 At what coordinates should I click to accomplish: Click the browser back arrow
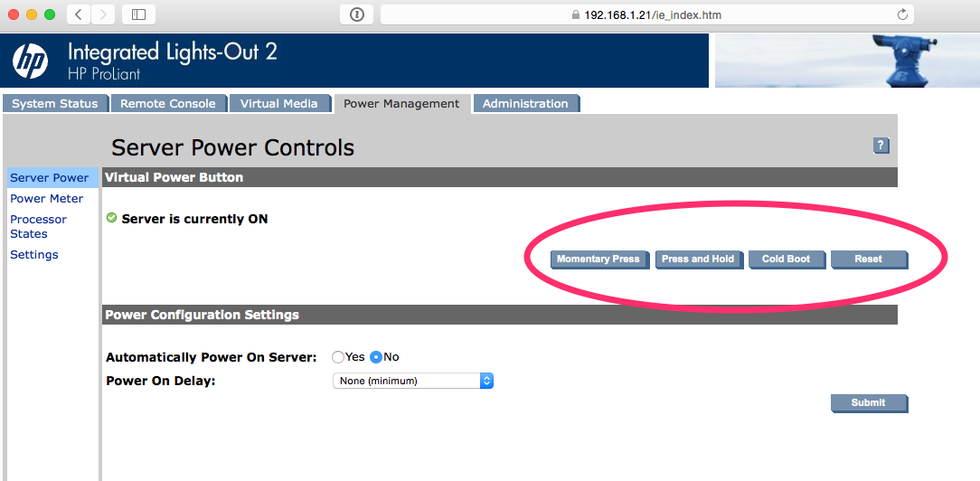pyautogui.click(x=79, y=14)
